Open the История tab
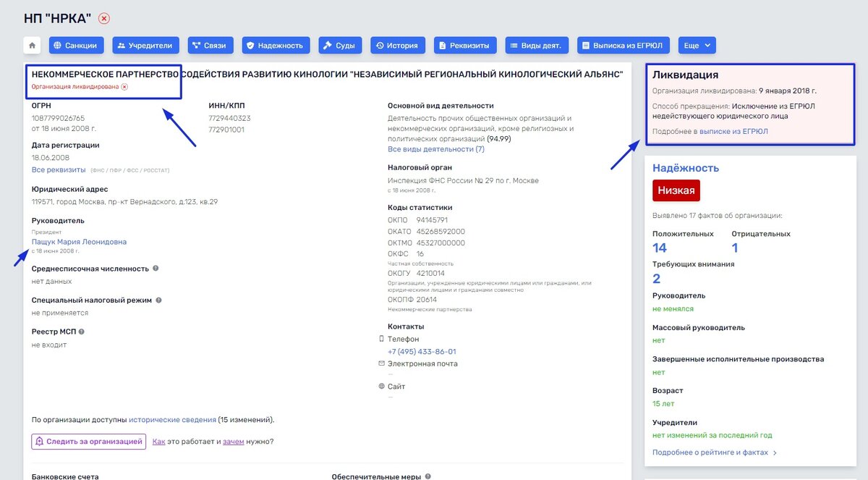The image size is (868, 480). point(398,45)
